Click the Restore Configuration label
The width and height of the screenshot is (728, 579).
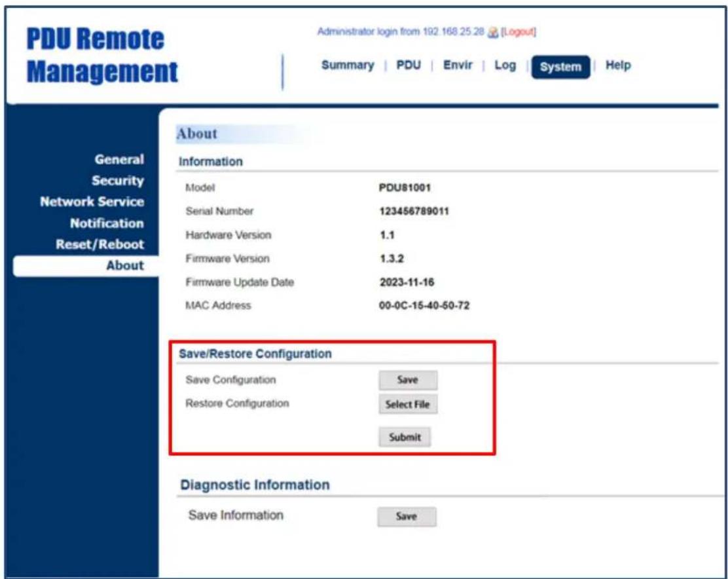237,403
